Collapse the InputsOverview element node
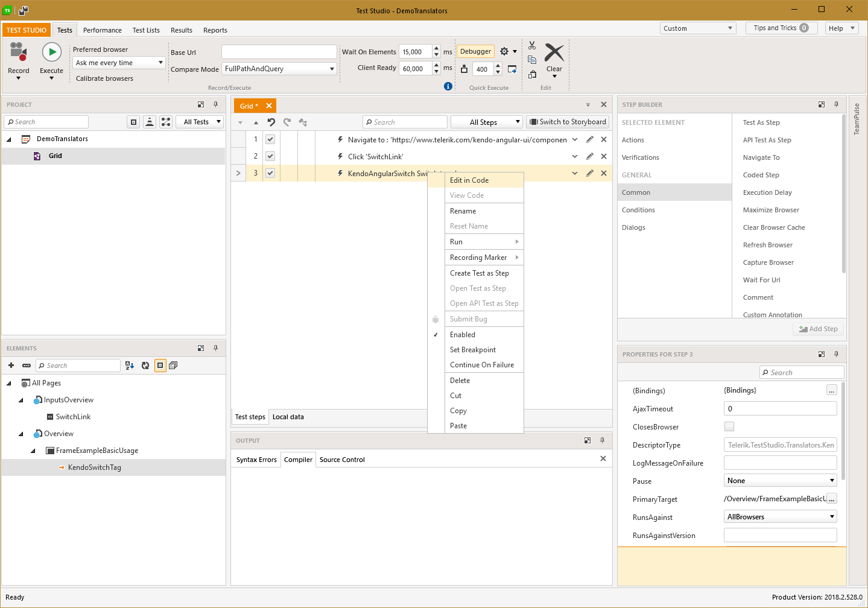The image size is (868, 608). click(21, 400)
